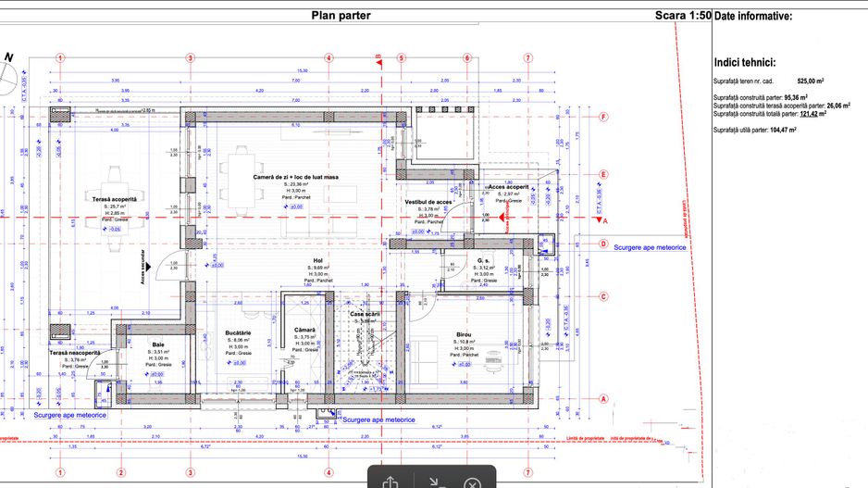The height and width of the screenshot is (488, 868).
Task: Click the 'Vestibul de acces' room label
Action: (x=428, y=202)
